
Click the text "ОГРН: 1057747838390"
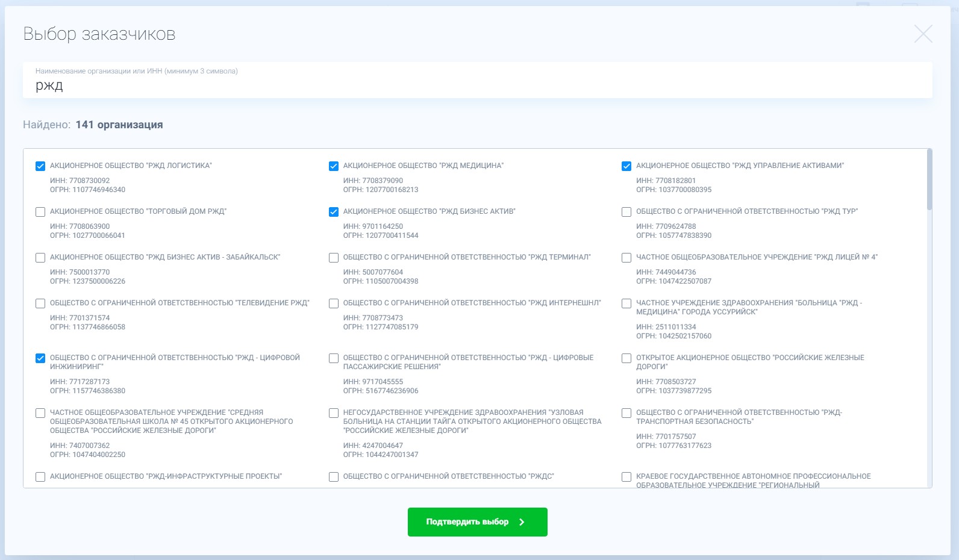pyautogui.click(x=674, y=235)
